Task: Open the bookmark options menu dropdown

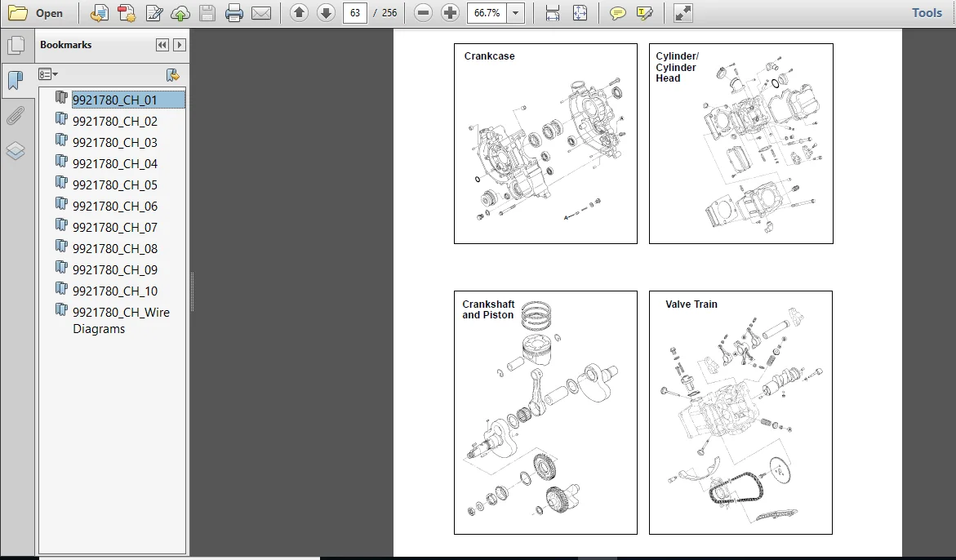Action: (48, 74)
